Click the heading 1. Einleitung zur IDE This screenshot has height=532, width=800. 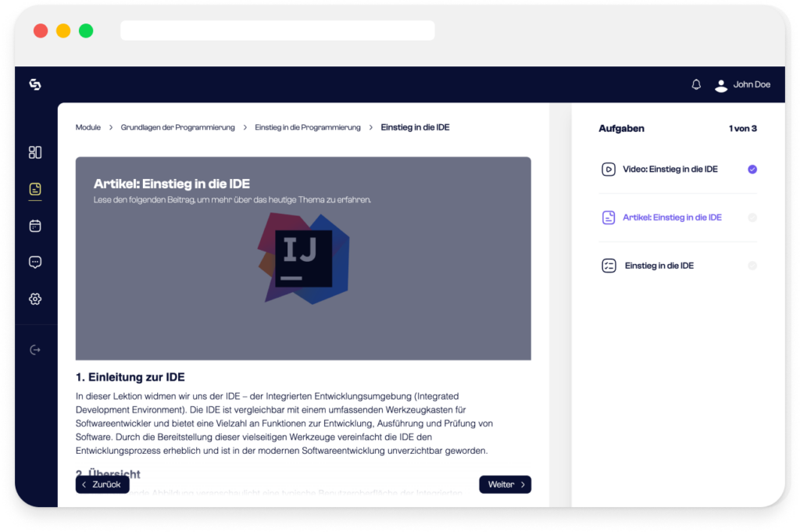pos(130,377)
